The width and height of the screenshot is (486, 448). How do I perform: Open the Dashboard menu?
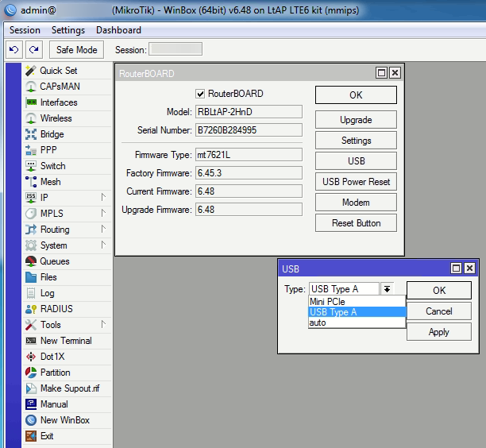pyautogui.click(x=118, y=30)
